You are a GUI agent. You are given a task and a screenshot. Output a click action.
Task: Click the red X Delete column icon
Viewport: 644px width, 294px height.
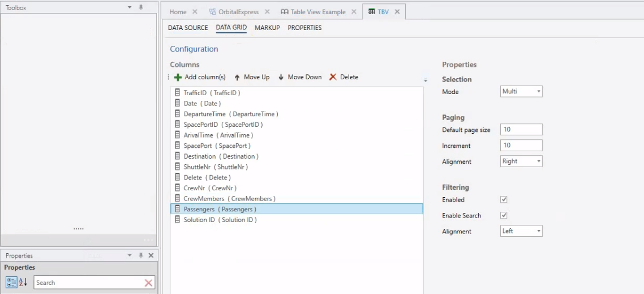click(333, 78)
